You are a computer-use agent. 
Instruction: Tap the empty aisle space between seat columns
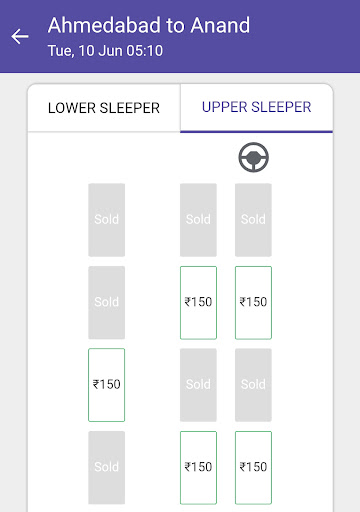pyautogui.click(x=152, y=343)
